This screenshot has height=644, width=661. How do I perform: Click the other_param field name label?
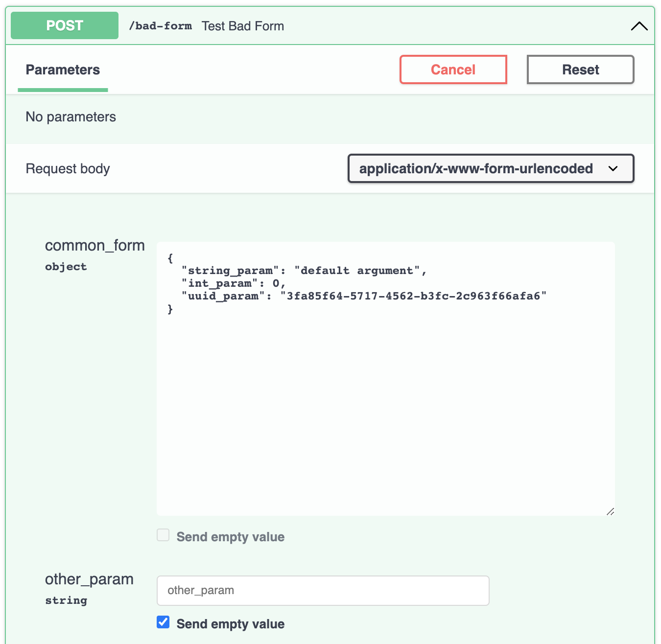[x=89, y=579]
